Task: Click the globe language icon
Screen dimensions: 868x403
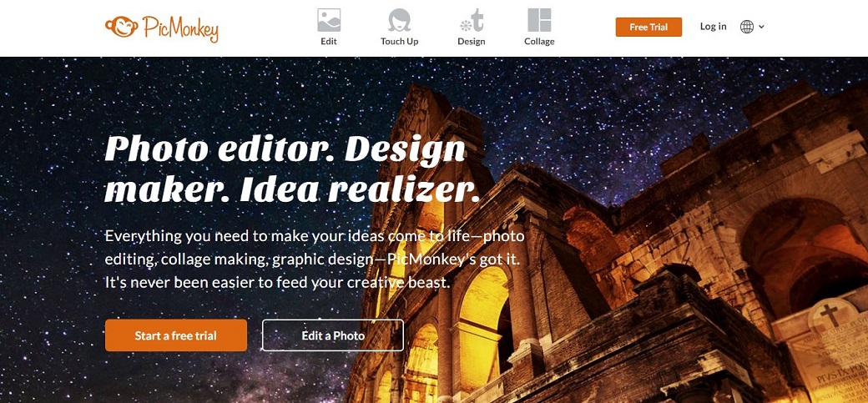Action: pyautogui.click(x=747, y=27)
